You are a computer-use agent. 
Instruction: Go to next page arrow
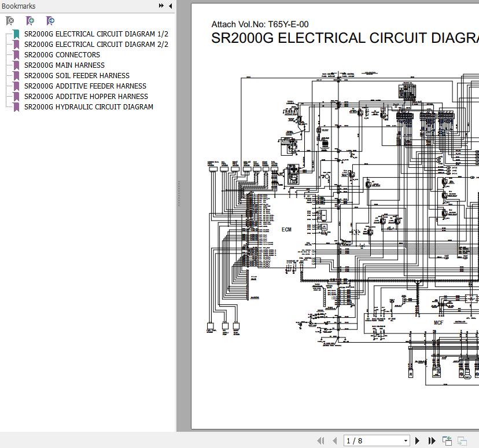(417, 440)
